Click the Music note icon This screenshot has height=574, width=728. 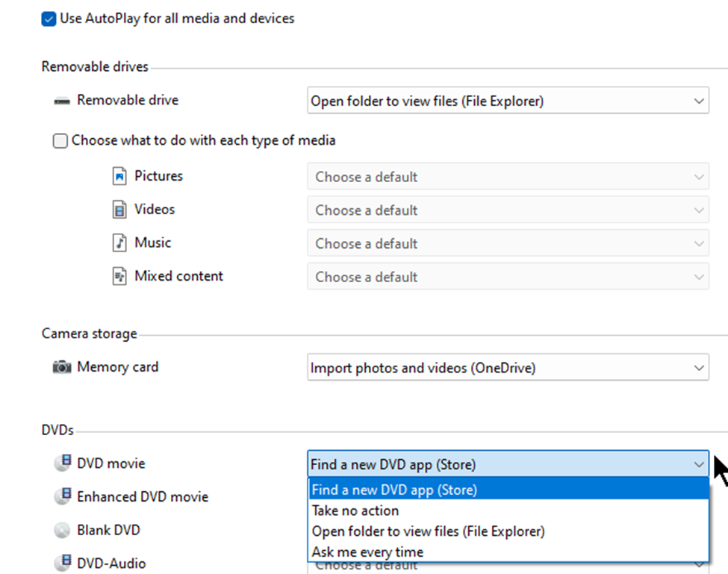pos(119,243)
